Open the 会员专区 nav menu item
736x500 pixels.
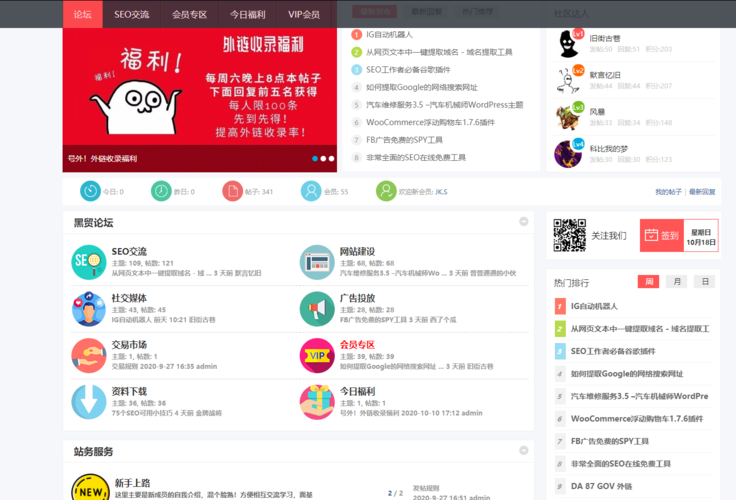pyautogui.click(x=189, y=14)
